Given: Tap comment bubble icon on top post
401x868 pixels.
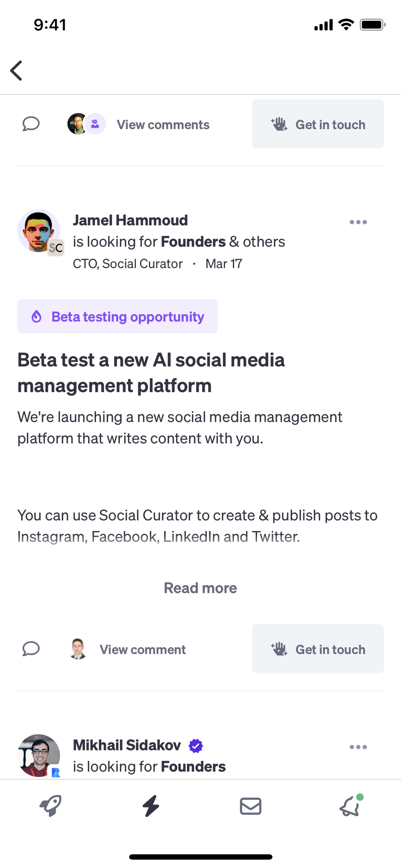Looking at the screenshot, I should click(x=31, y=124).
